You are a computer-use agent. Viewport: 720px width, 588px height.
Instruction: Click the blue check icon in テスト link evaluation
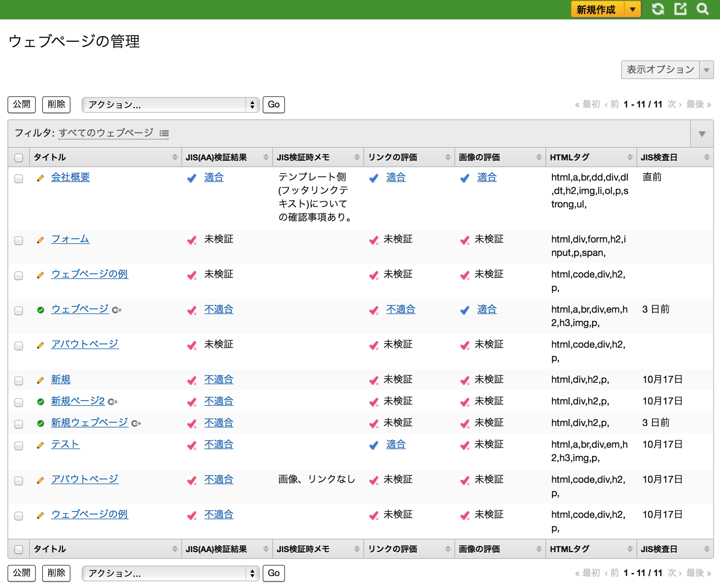[x=374, y=445]
